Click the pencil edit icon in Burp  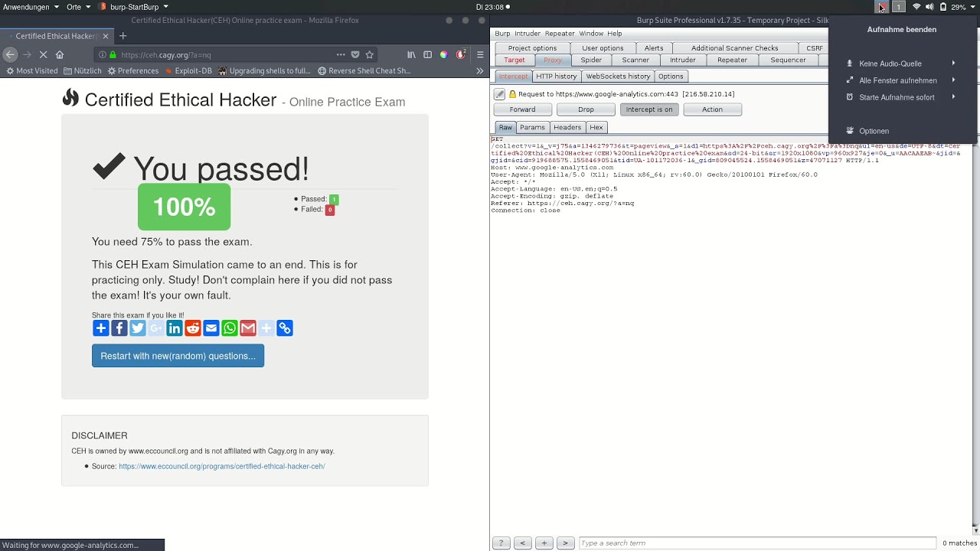[x=500, y=94]
